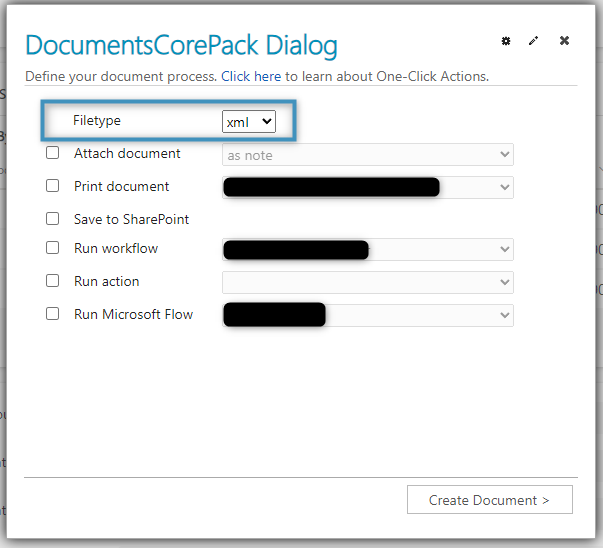The height and width of the screenshot is (548, 603).
Task: Toggle the Run workflow checkbox
Action: [52, 248]
